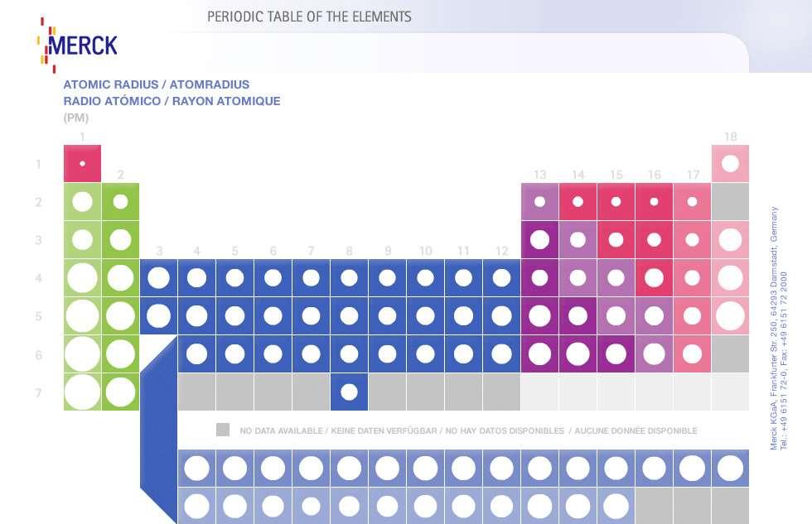
Task: Click the period 7 row label
Action: [x=38, y=392]
